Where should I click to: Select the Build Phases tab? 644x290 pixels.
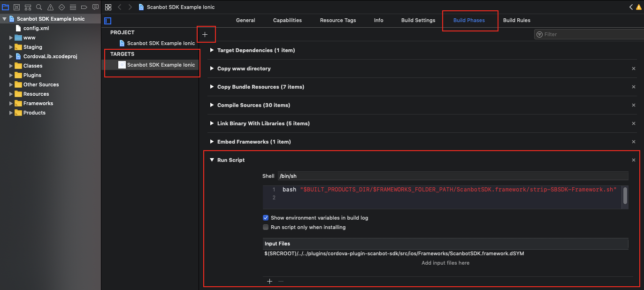tap(469, 20)
